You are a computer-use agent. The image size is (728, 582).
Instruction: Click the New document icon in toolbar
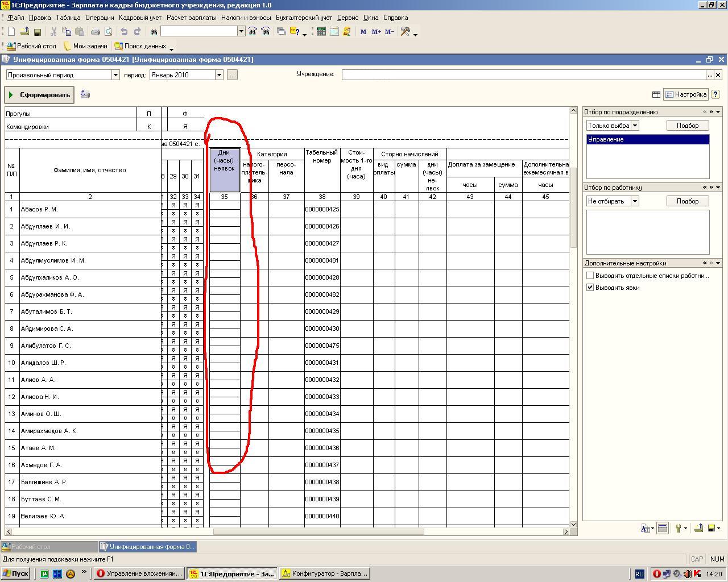click(11, 32)
